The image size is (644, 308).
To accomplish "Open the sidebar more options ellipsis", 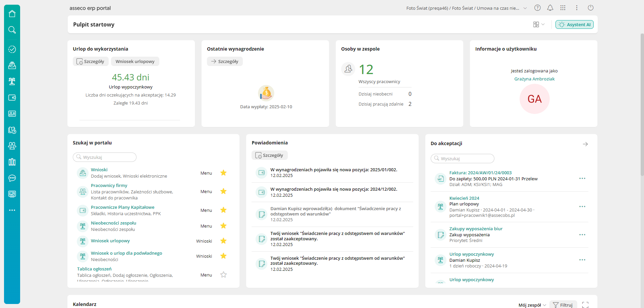I will (12, 210).
